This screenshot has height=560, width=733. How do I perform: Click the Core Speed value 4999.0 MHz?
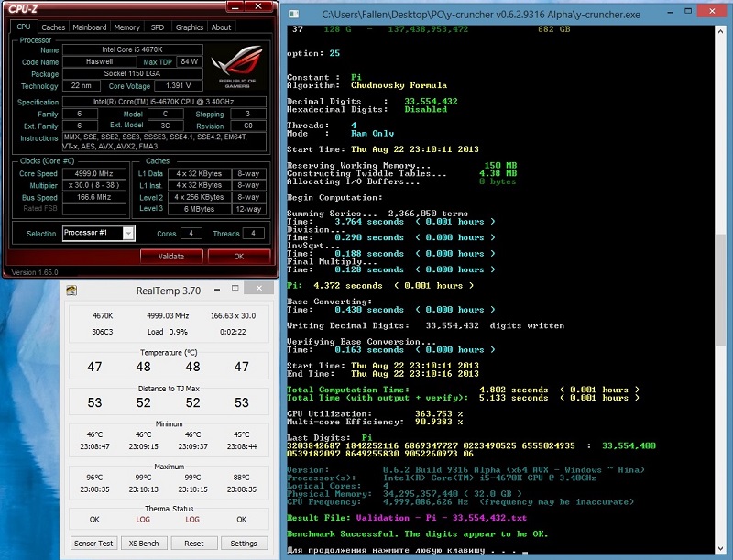click(94, 173)
